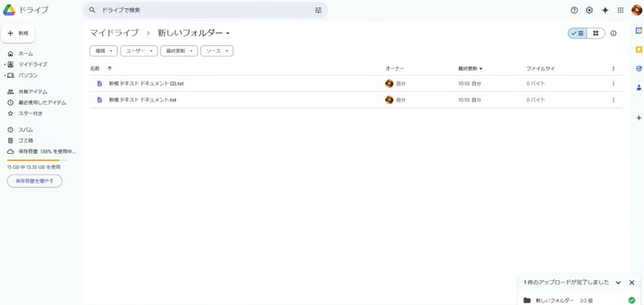Open the 種類 filter dropdown
Screen dimensions: 644x305
(x=104, y=51)
